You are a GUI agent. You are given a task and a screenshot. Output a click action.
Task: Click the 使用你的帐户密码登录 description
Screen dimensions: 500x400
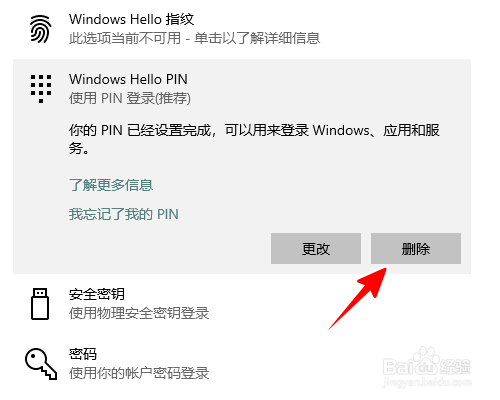pos(139,373)
